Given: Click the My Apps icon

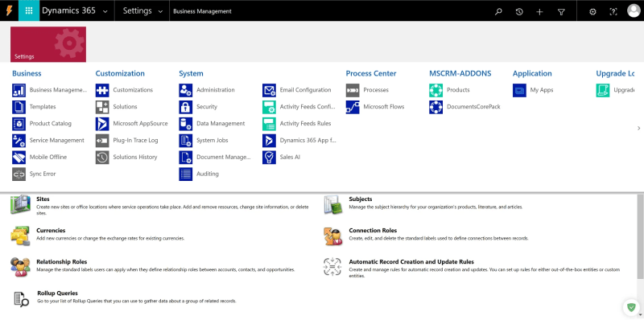Looking at the screenshot, I should click(519, 90).
